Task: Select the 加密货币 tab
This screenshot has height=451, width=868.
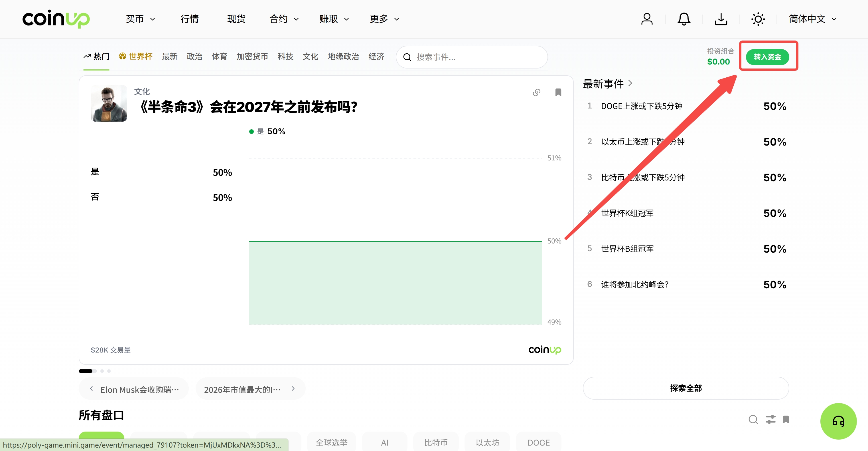Action: 252,56
